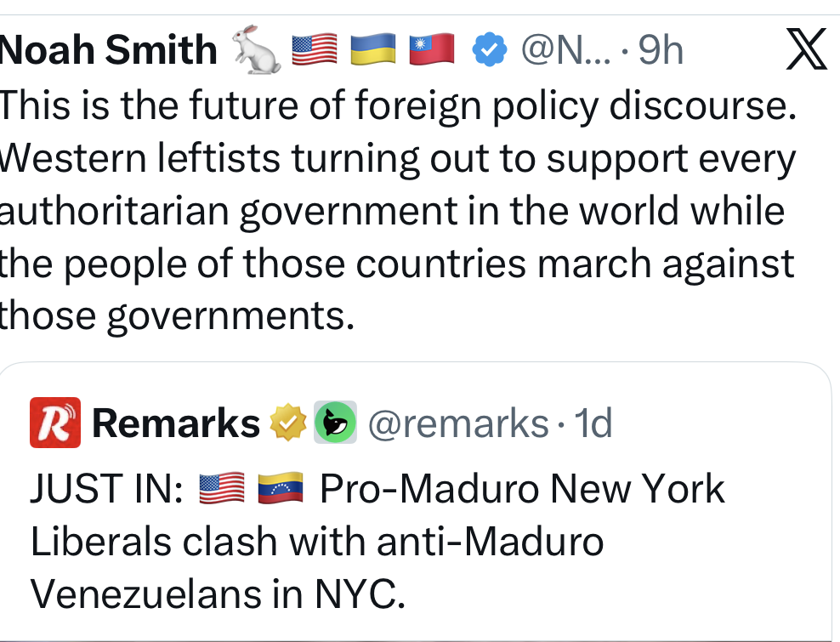840x642 pixels.
Task: Click the US flag next to the rabbit
Action: (315, 51)
